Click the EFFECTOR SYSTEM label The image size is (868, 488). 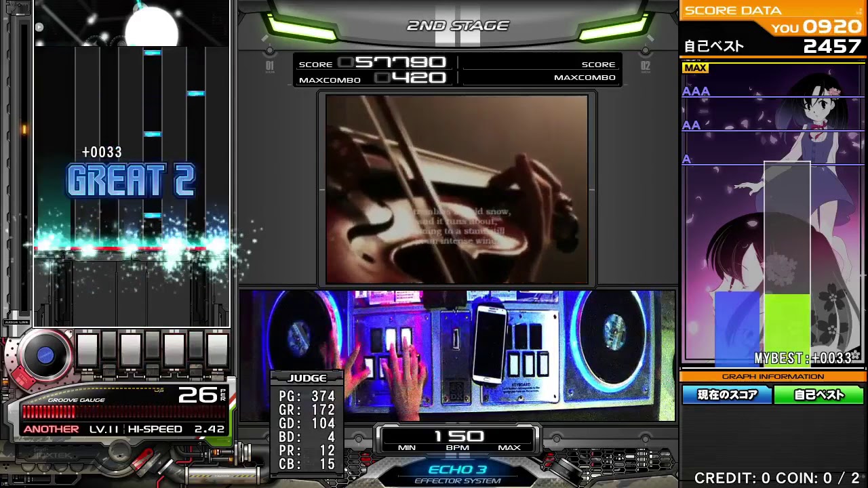(458, 481)
